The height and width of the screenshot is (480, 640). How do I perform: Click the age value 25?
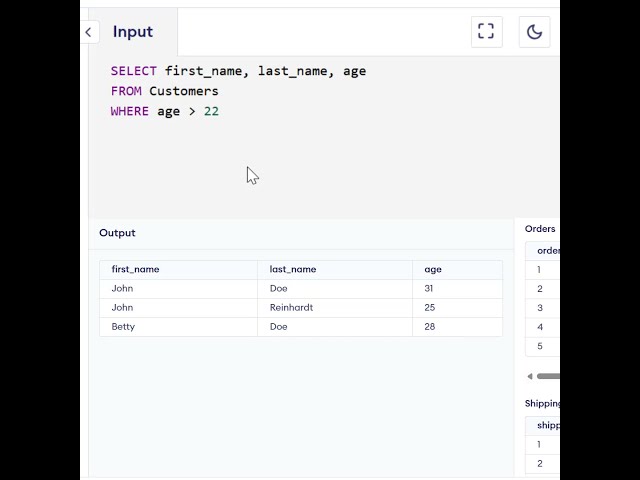pos(429,307)
